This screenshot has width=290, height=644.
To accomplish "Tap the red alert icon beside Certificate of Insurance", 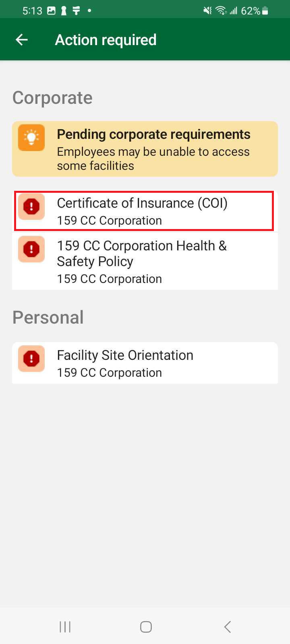I will pos(31,207).
